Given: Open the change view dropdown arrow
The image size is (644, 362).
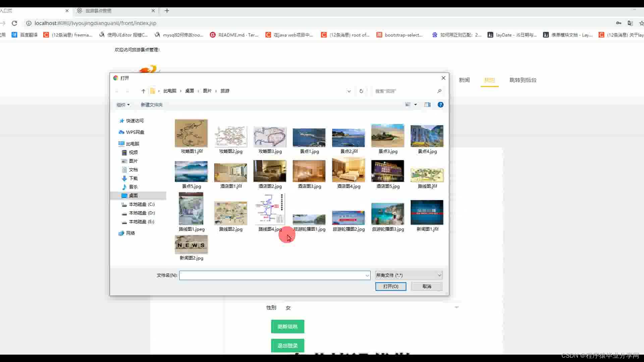Looking at the screenshot, I should point(416,105).
